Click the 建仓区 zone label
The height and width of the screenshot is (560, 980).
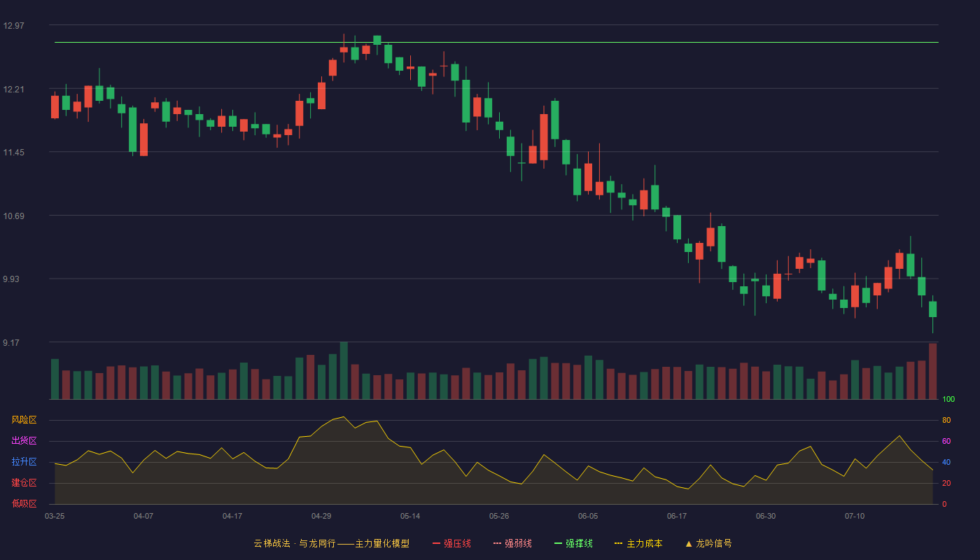click(x=24, y=483)
